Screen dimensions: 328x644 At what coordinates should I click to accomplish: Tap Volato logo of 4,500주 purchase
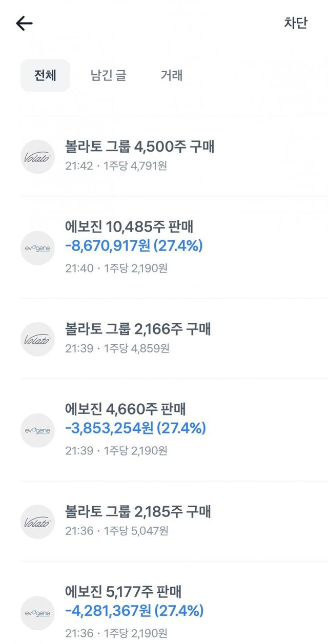point(37,157)
